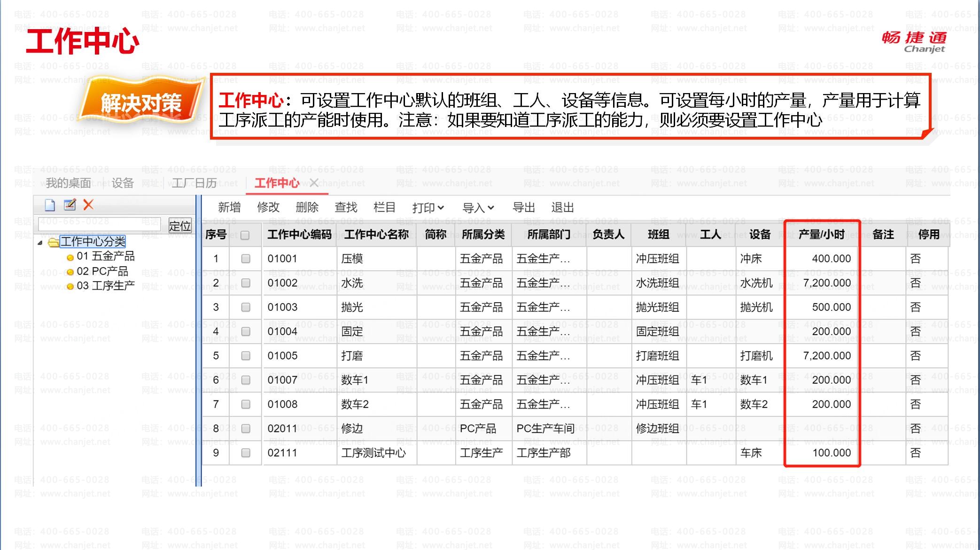
Task: Click the 所属部门 column header
Action: coord(549,235)
